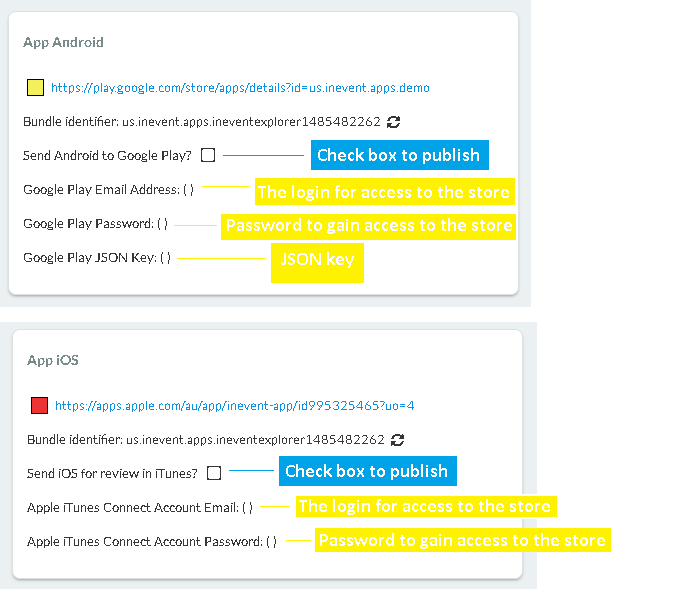This screenshot has width=686, height=607.
Task: Click the yellow status square beside Google Play link
Action: [35, 88]
